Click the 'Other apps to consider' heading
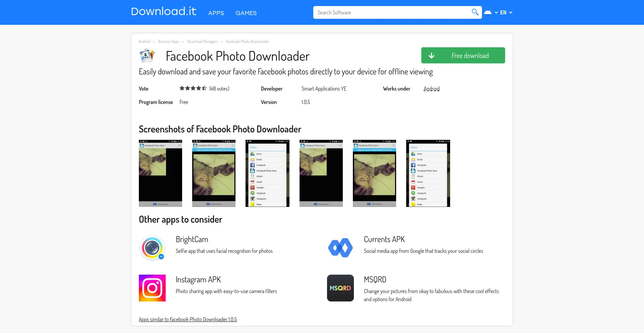644x333 pixels. tap(180, 220)
